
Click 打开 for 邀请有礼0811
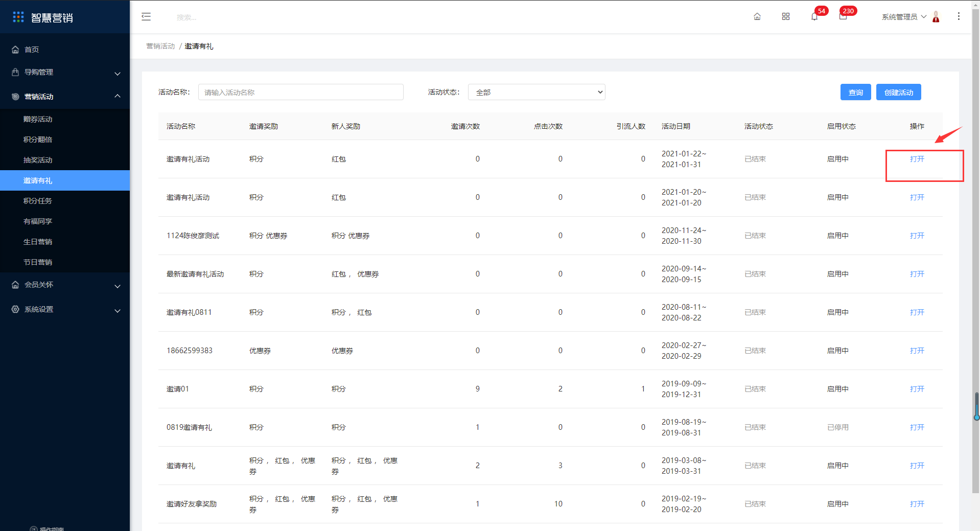click(917, 312)
